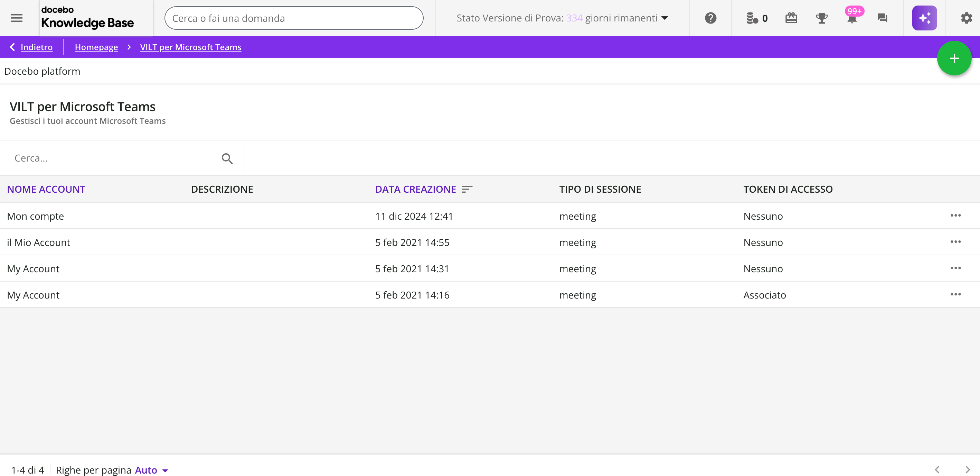Go back via Indietro link
980x476 pixels.
coord(36,47)
